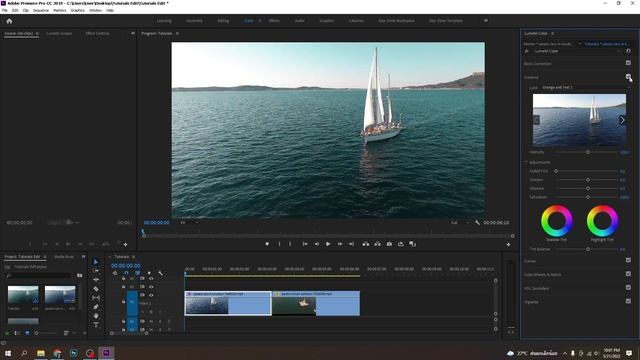
Task: Go to In point in Program monitor
Action: [x=305, y=244]
